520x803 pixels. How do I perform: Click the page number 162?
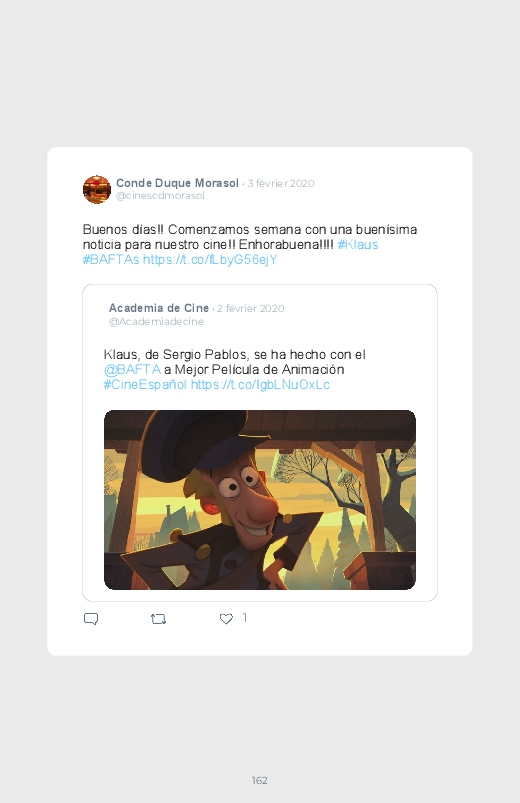(x=260, y=780)
